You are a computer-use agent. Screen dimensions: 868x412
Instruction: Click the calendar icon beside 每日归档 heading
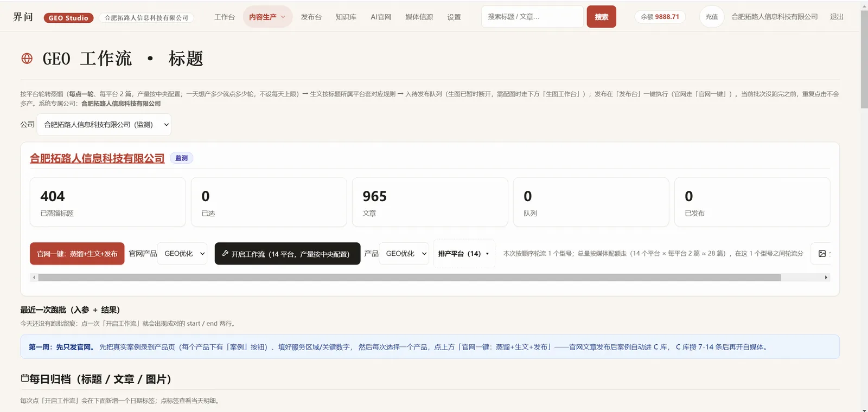(x=24, y=378)
